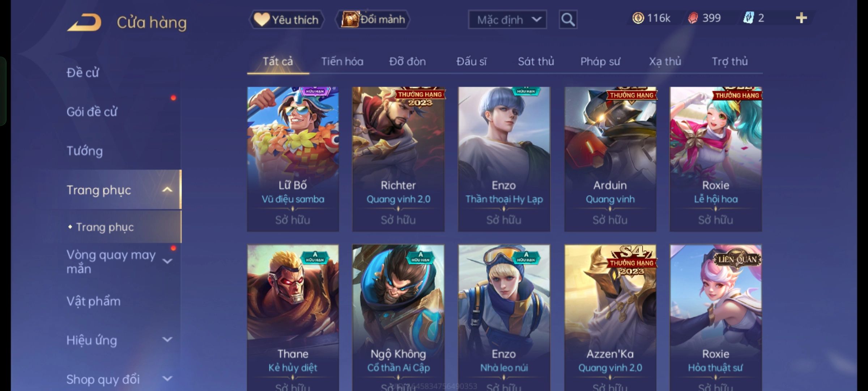The image size is (868, 391).
Task: Open the Mặc định sort dropdown
Action: click(507, 20)
